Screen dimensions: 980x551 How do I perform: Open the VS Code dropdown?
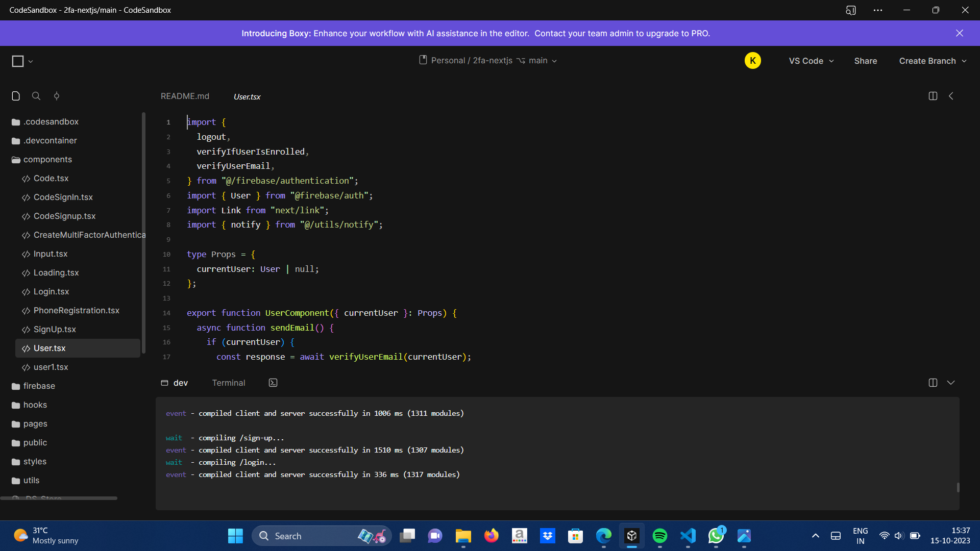tap(811, 61)
